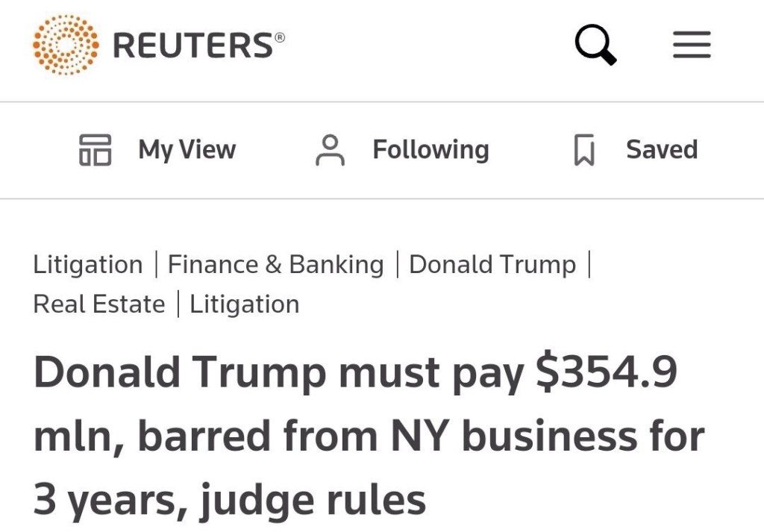Image resolution: width=764 pixels, height=532 pixels.
Task: Open the Litigation tag before Finance & Banking
Action: click(x=88, y=264)
